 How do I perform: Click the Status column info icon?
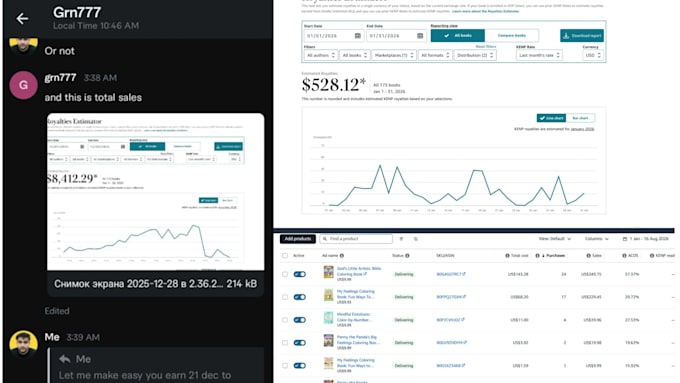pos(407,256)
